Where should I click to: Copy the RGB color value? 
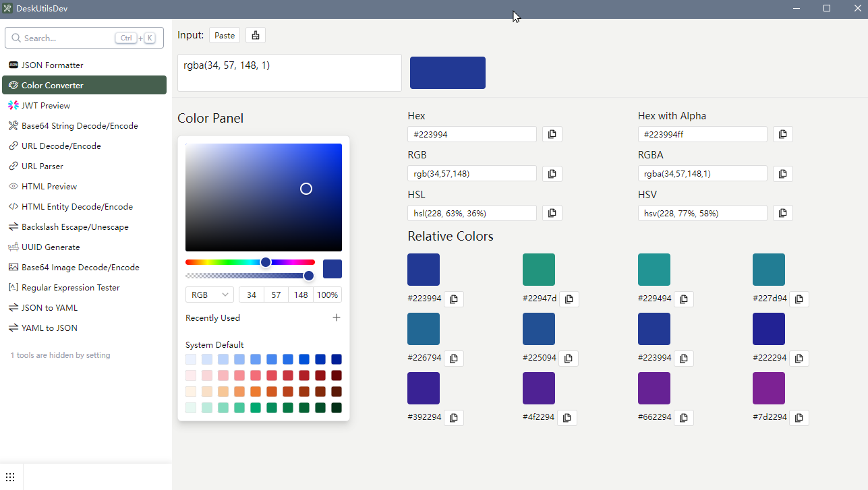pyautogui.click(x=552, y=174)
